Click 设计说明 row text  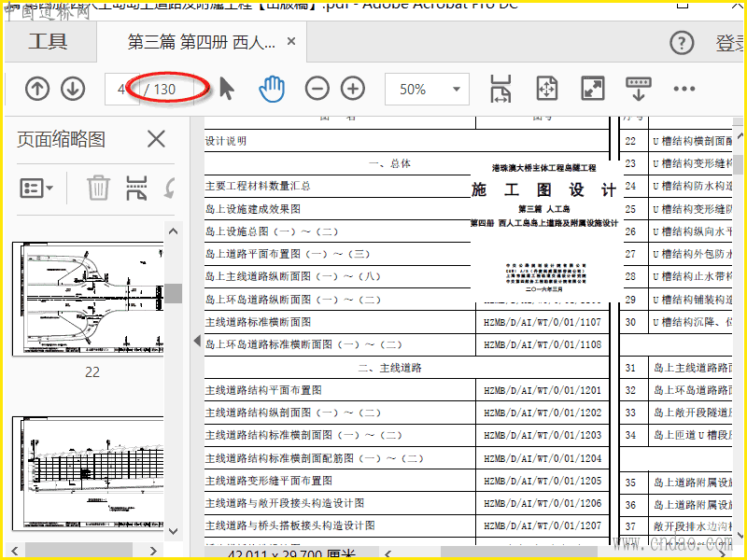[x=226, y=141]
